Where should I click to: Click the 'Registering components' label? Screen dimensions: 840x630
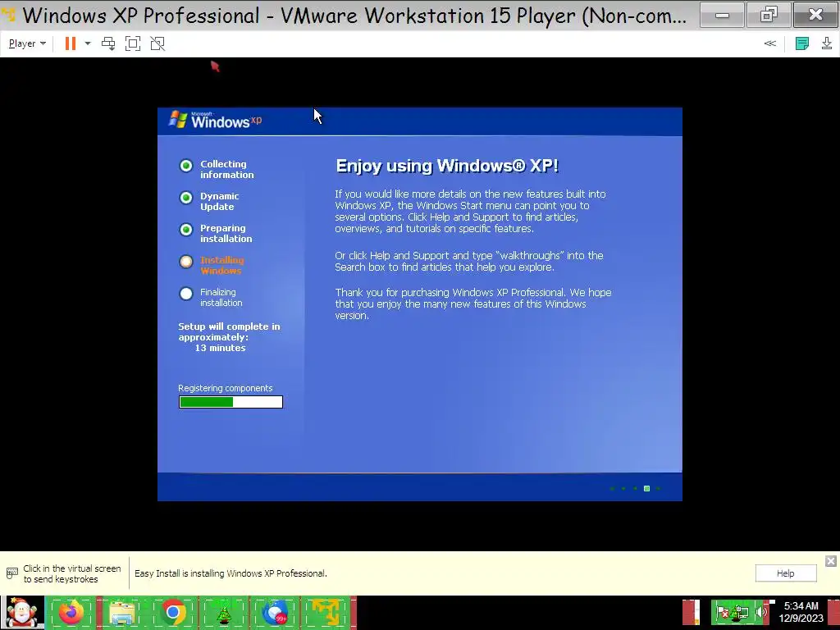coord(225,388)
